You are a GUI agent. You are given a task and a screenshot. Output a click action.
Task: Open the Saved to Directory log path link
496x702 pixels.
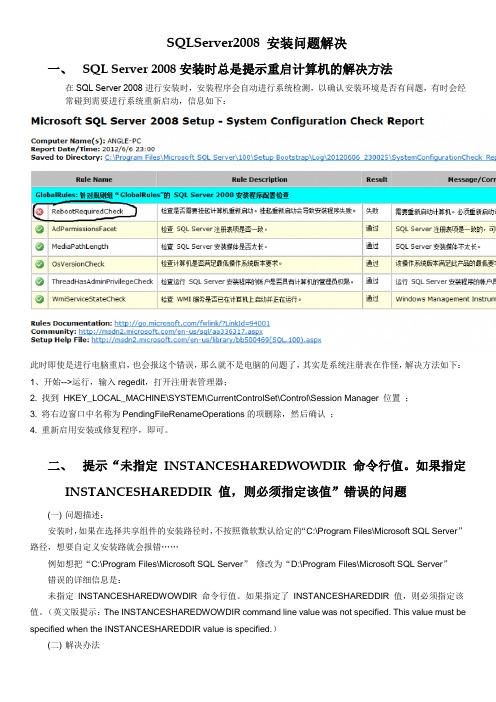click(x=300, y=158)
